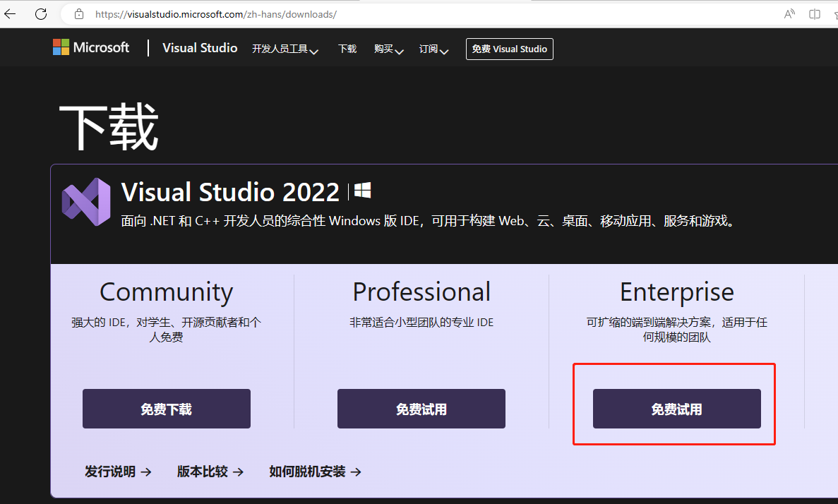
Task: Click the Professional edition heading
Action: pyautogui.click(x=421, y=292)
